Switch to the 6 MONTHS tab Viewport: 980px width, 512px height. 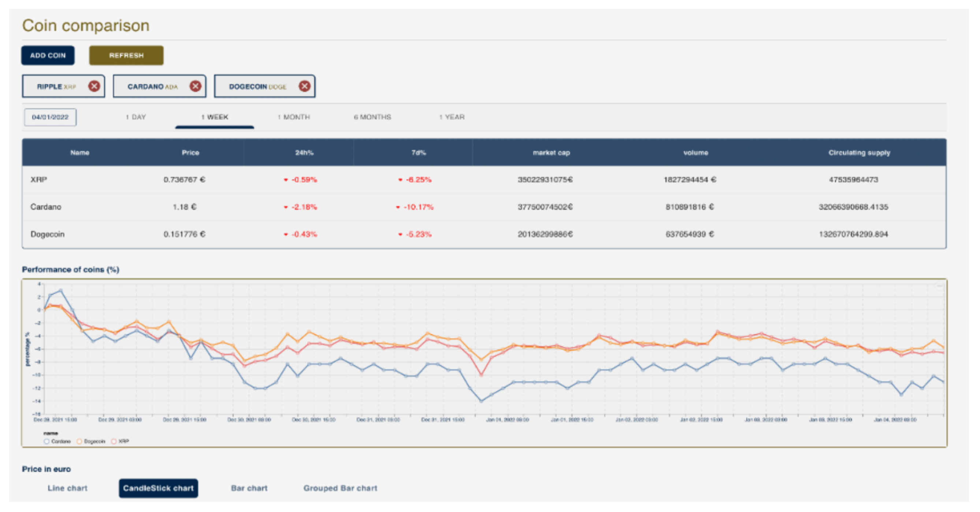tap(372, 117)
